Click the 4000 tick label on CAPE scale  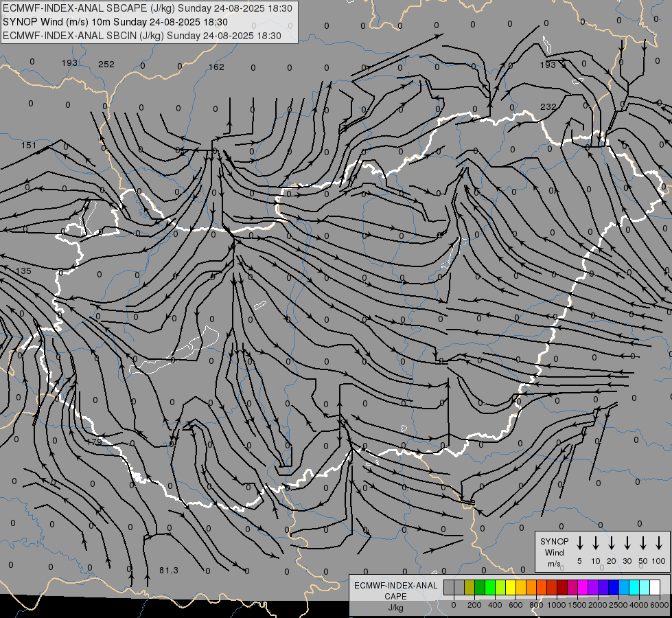tap(639, 605)
